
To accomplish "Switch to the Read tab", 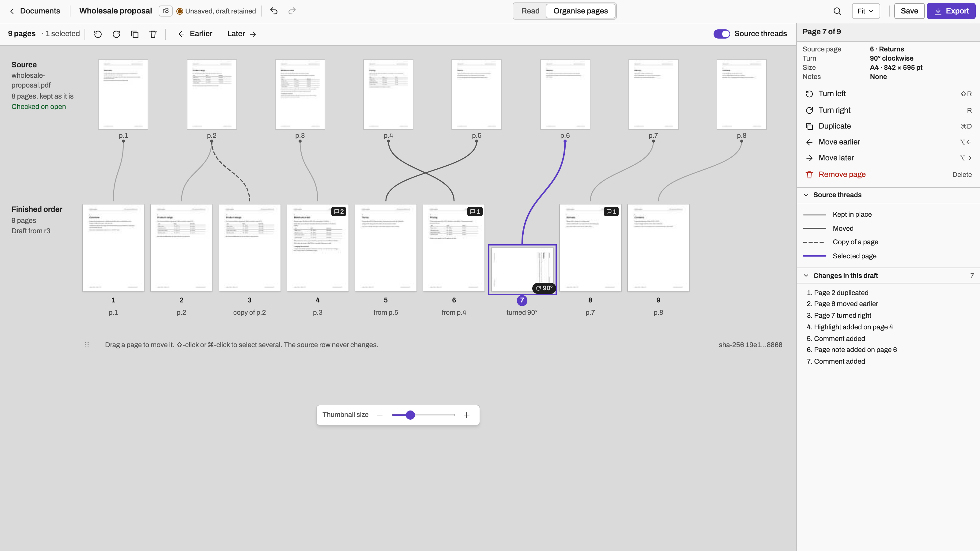I will 530,11.
